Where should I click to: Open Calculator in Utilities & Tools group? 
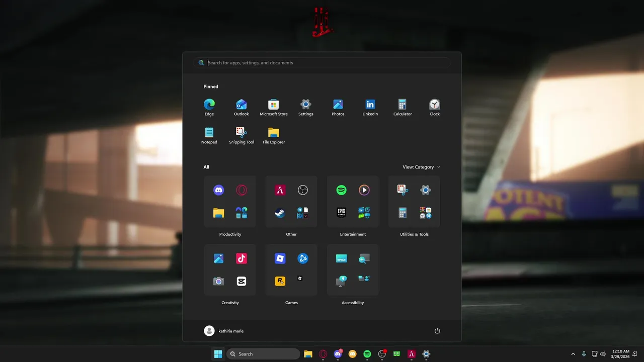tap(403, 213)
